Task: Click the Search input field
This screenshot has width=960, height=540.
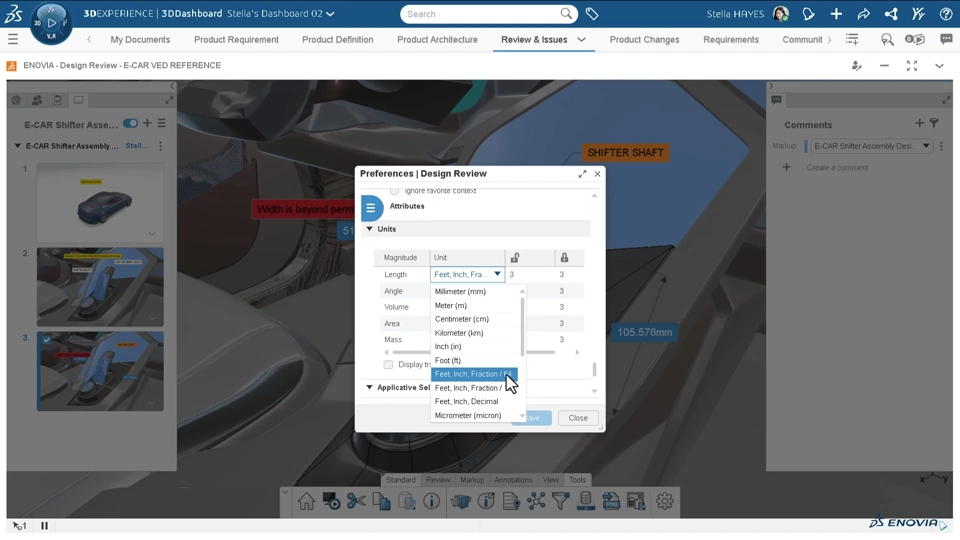Action: [480, 13]
